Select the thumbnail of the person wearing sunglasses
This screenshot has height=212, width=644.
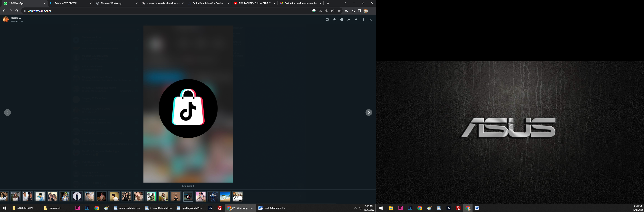tap(40, 196)
